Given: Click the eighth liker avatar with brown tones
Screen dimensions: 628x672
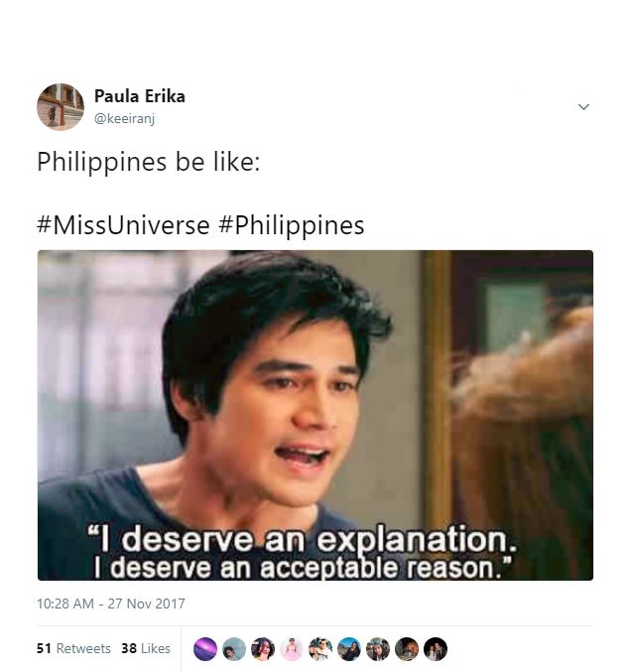Looking at the screenshot, I should pos(407,649).
